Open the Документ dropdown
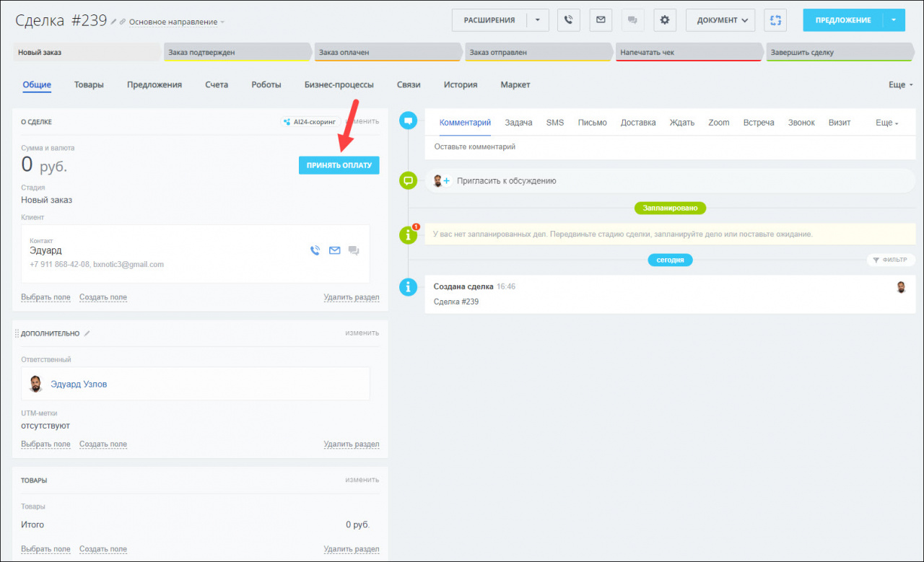Viewport: 924px width, 562px height. pos(720,20)
